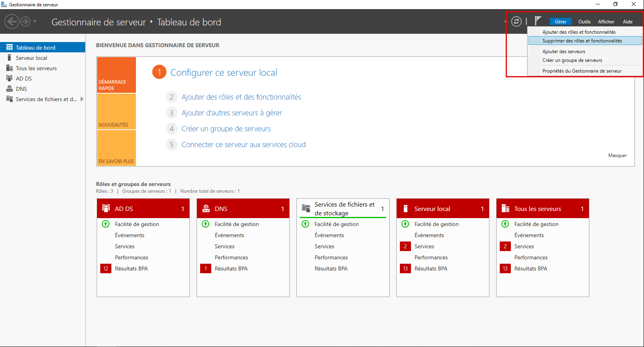
Task: Refresh the dashboard with the circular arrows icon
Action: (516, 21)
